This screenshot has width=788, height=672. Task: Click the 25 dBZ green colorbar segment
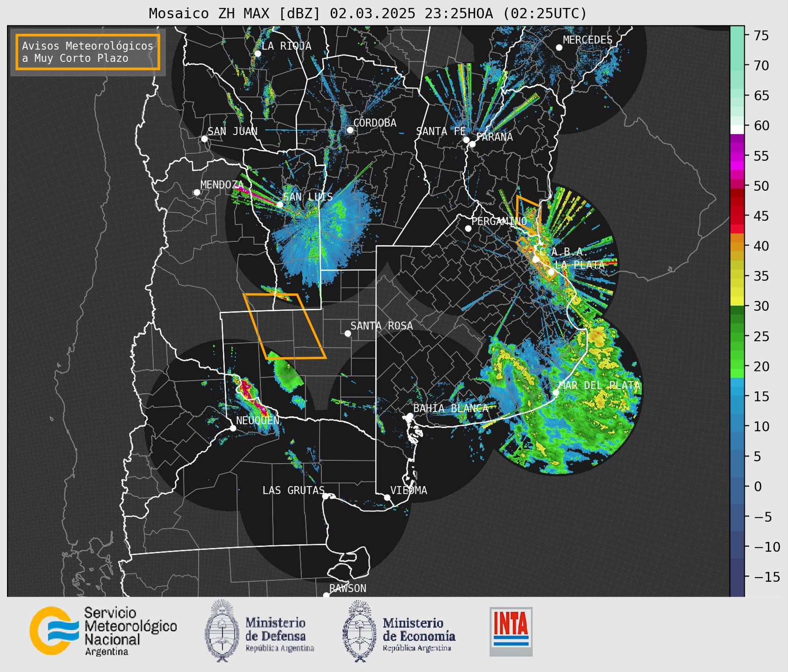(x=737, y=336)
